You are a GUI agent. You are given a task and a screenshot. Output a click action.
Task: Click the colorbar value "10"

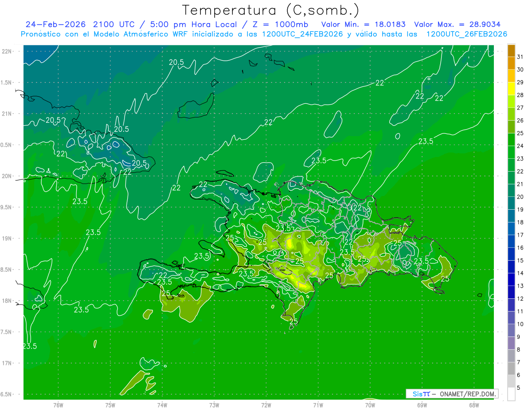pyautogui.click(x=520, y=324)
